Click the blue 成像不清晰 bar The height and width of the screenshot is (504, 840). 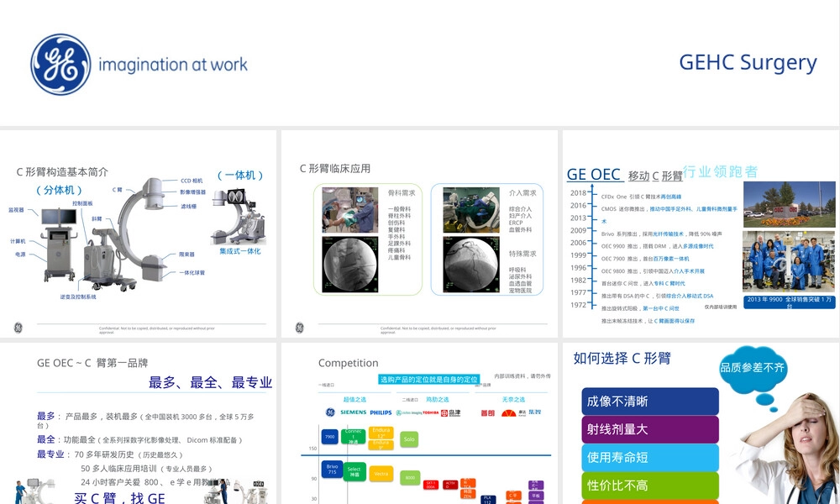coord(650,402)
